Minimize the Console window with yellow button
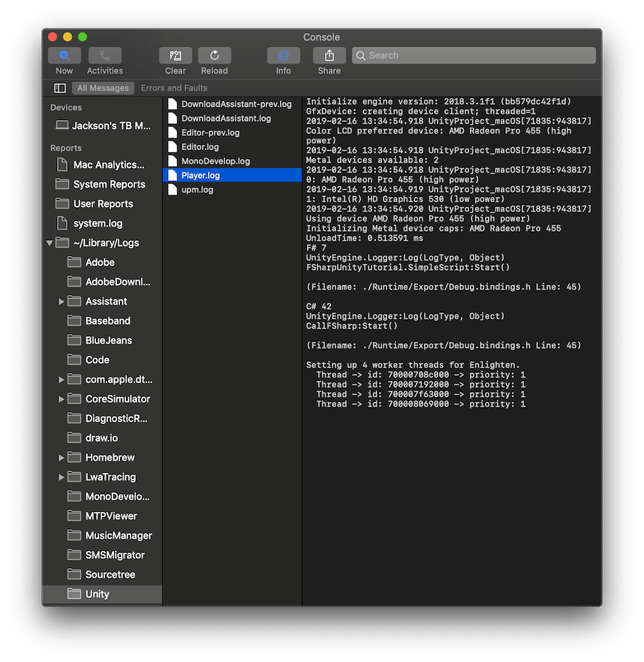 (68, 37)
